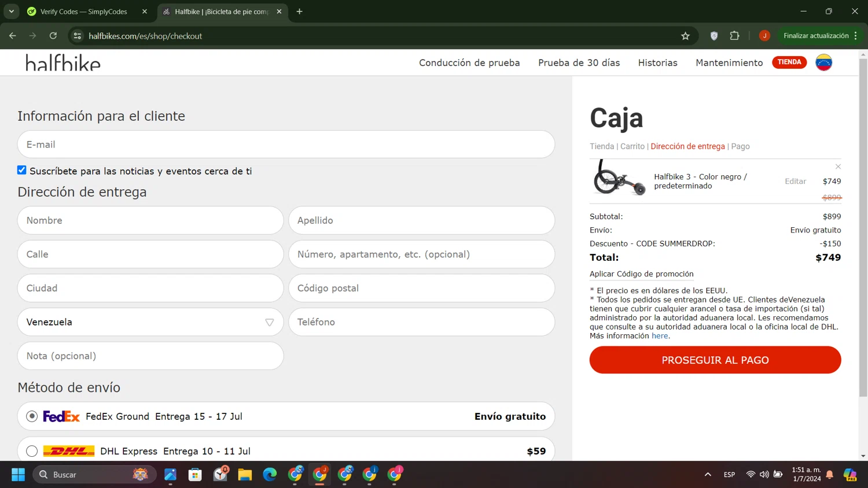Click the Teléfono input field

pyautogui.click(x=422, y=322)
